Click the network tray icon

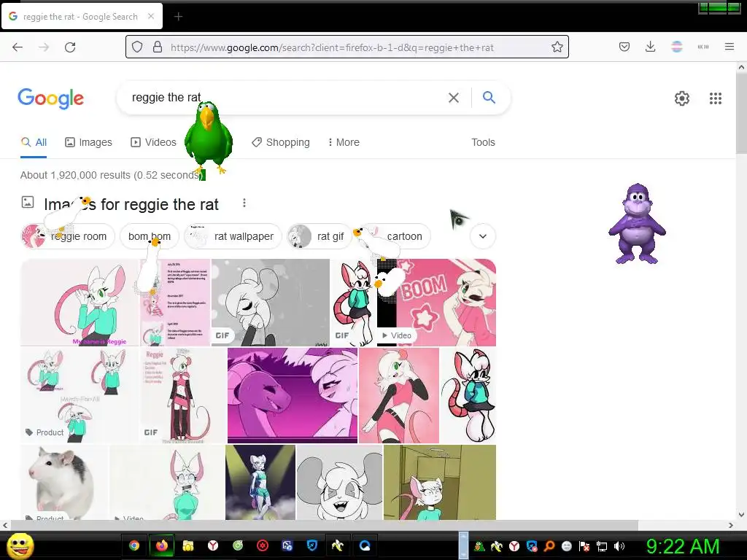[602, 546]
